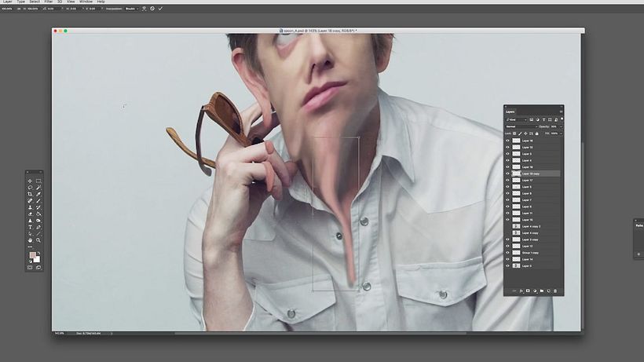Select the Healing Brush tool
The height and width of the screenshot is (362, 644).
pos(30,201)
